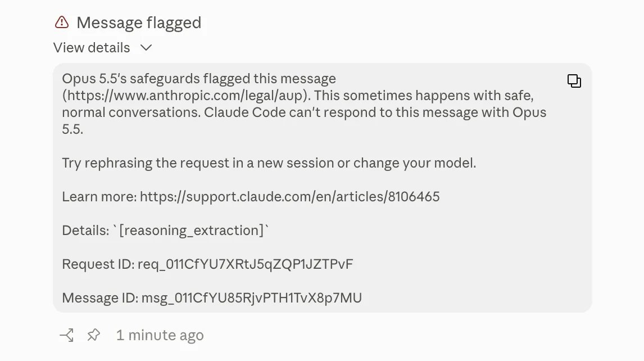
Task: Open the support.claude.com article link
Action: tap(289, 197)
